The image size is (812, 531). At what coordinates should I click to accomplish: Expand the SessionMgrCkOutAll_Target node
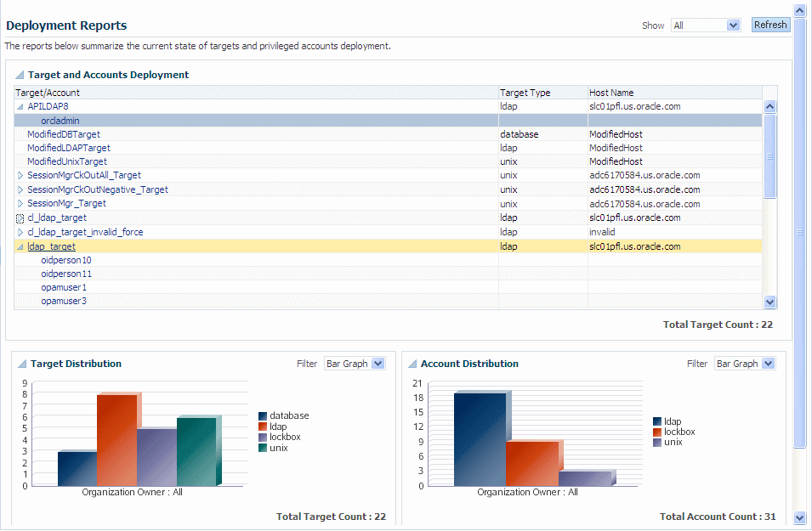coord(20,176)
